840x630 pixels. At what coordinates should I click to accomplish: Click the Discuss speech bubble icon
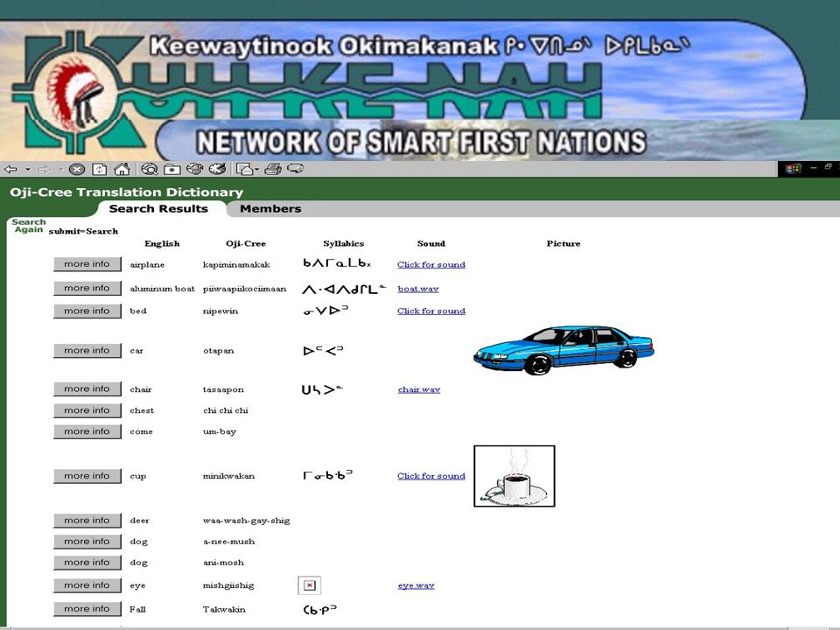tap(296, 169)
